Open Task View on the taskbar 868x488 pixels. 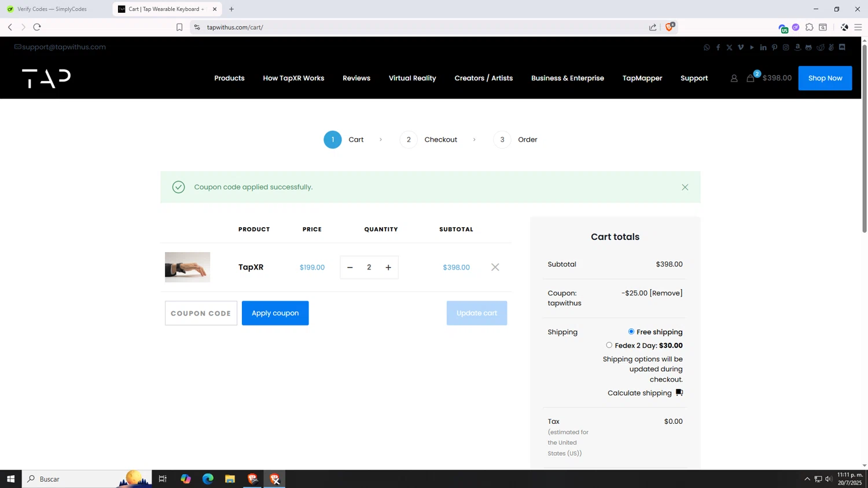pos(163,479)
